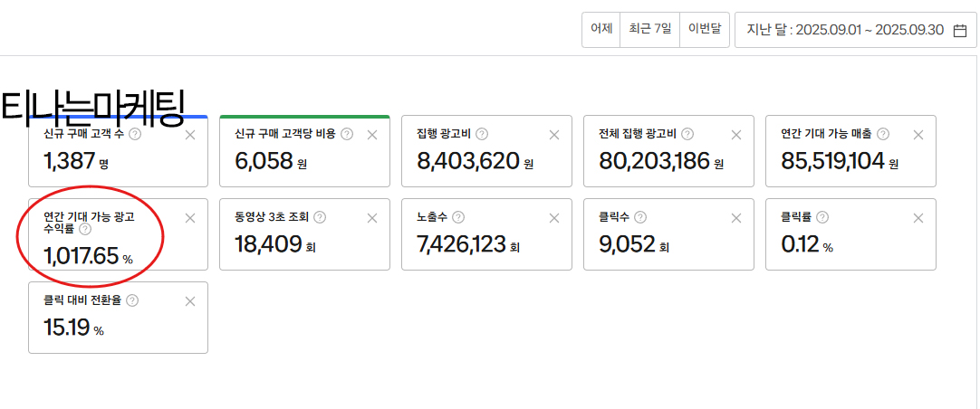Click help icon next to 연간 기대 가능 매출
The height and width of the screenshot is (409, 980).
pyautogui.click(x=882, y=134)
